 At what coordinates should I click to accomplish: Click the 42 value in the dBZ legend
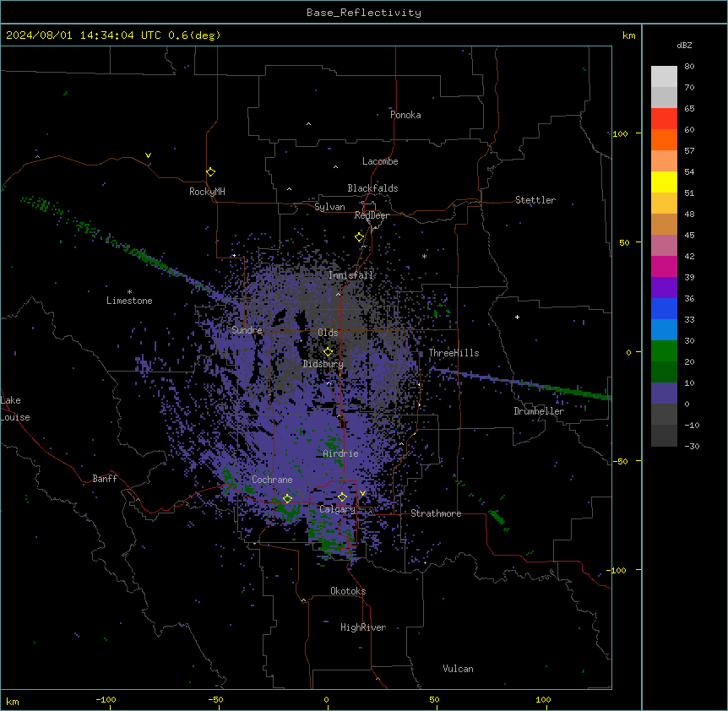[x=689, y=256]
